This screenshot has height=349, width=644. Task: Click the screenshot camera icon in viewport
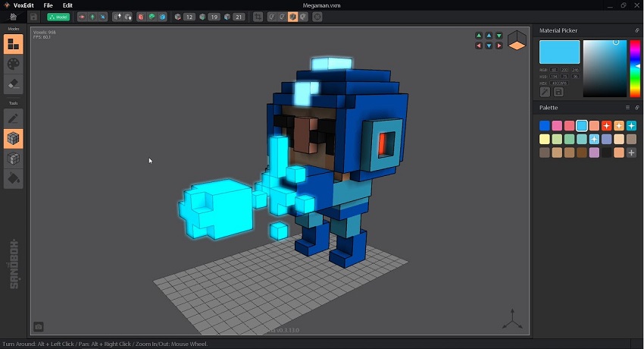pos(38,327)
